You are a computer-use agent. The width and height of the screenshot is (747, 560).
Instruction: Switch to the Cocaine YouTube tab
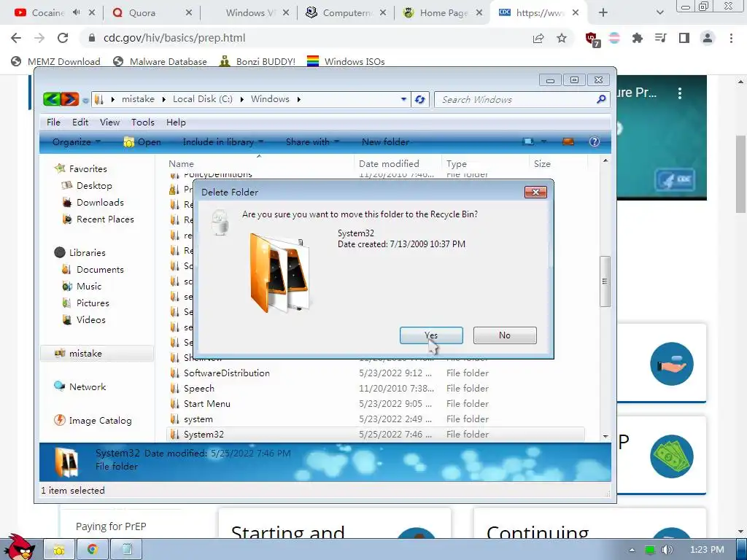(x=47, y=13)
